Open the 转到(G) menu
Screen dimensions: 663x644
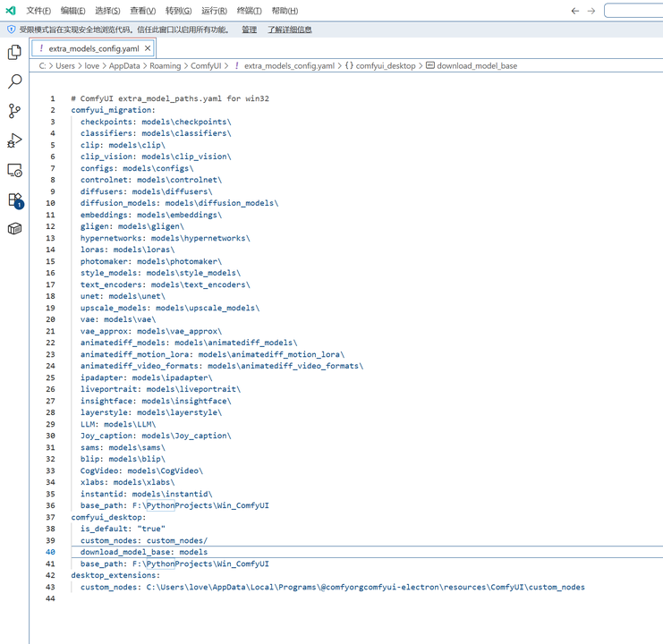pos(178,11)
